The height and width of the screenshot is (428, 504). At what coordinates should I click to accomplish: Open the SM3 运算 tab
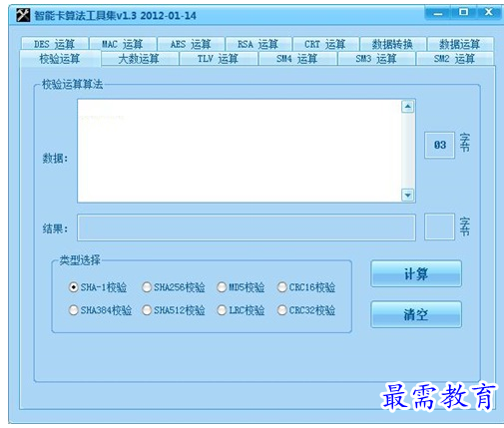tap(376, 59)
